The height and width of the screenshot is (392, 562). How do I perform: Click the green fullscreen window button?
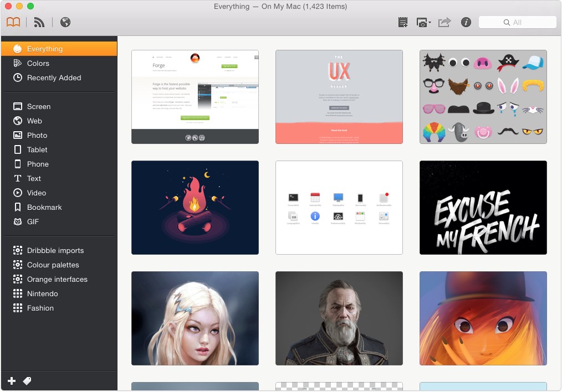(x=30, y=6)
